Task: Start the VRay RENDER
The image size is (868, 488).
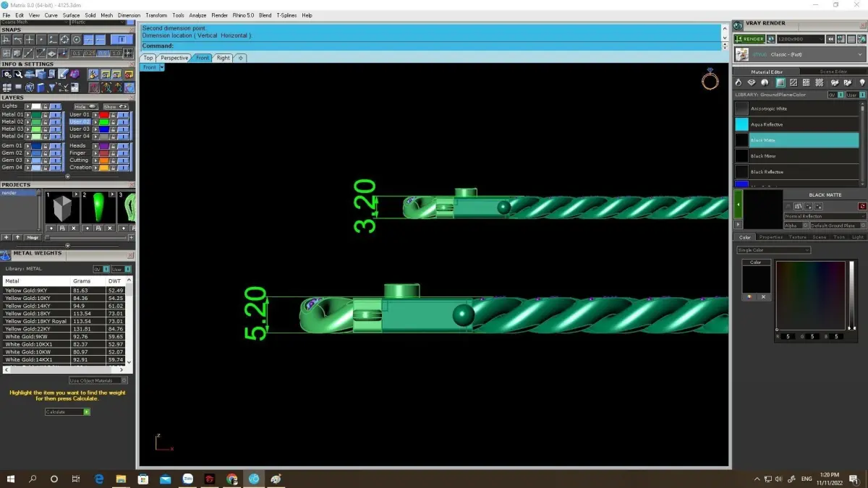Action: [x=749, y=39]
